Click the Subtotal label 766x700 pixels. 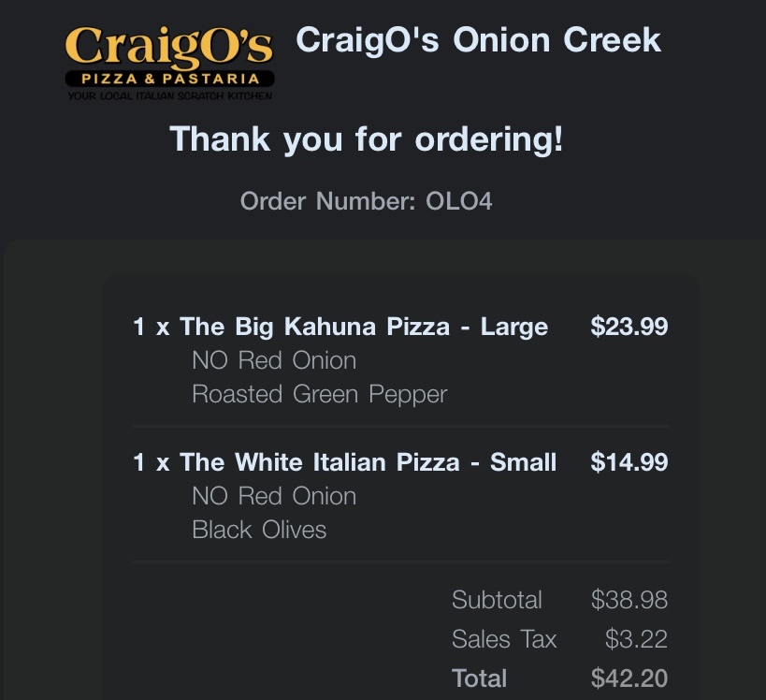tap(496, 600)
